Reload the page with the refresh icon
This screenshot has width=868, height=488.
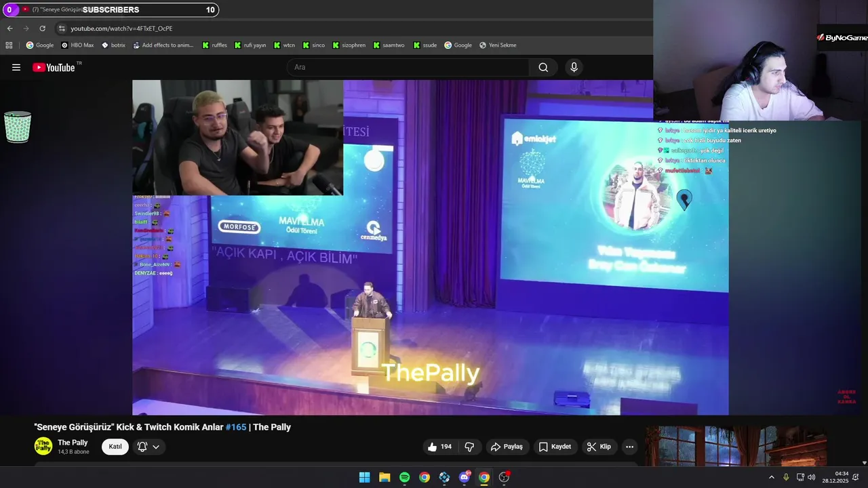(x=42, y=28)
